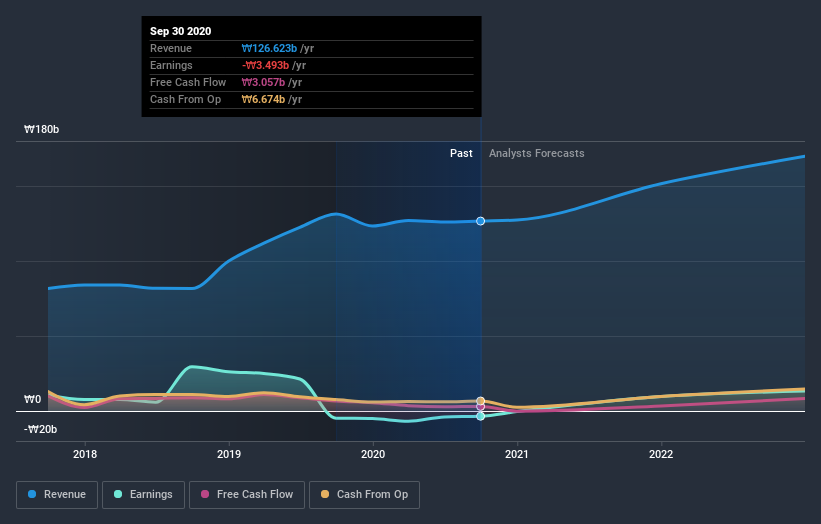Click the Past label on chart
The width and height of the screenshot is (821, 524).
coord(461,153)
